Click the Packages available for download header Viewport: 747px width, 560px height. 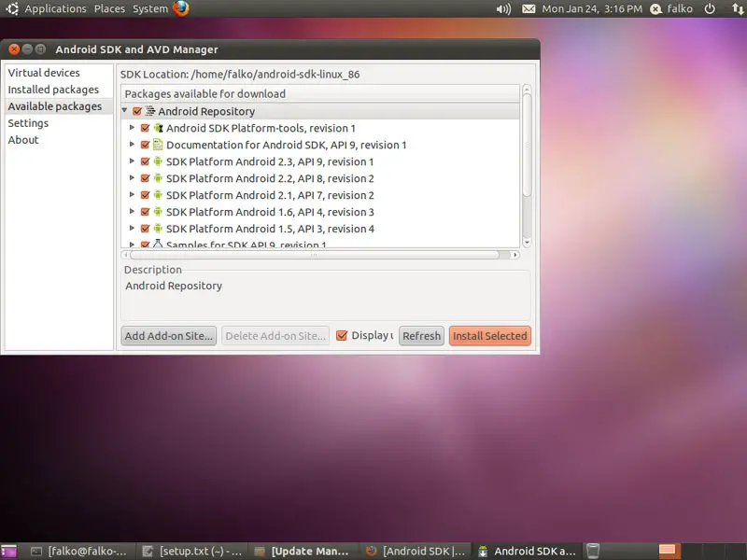(320, 94)
